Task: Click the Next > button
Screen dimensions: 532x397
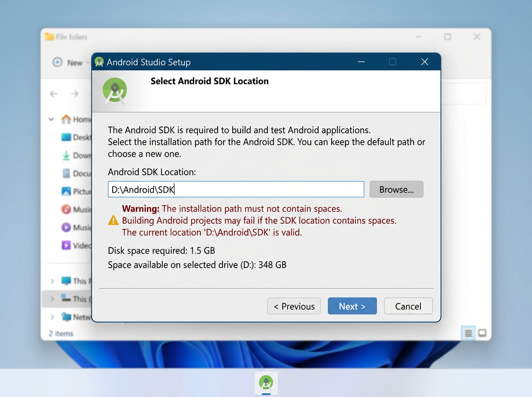Action: (x=352, y=306)
